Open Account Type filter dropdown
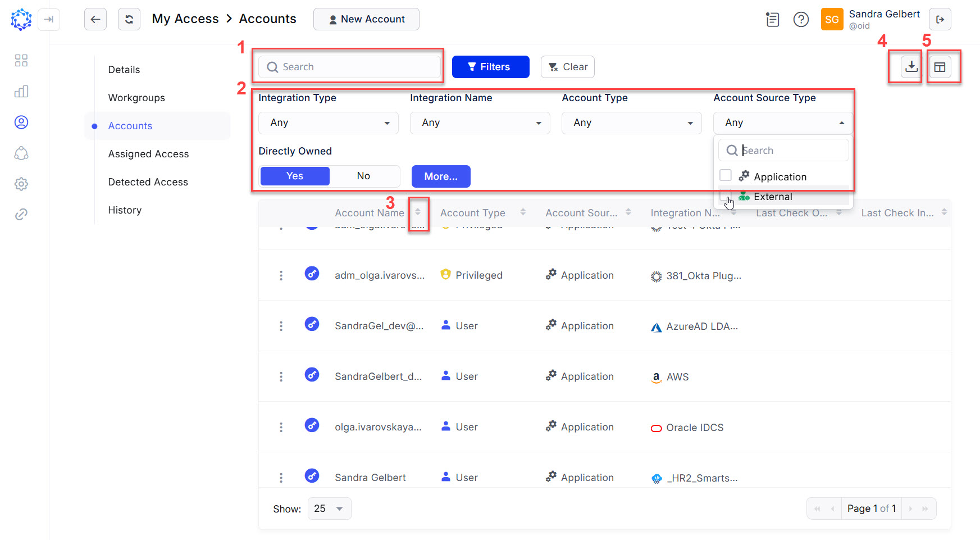Viewport: 980px width, 540px height. pyautogui.click(x=632, y=122)
